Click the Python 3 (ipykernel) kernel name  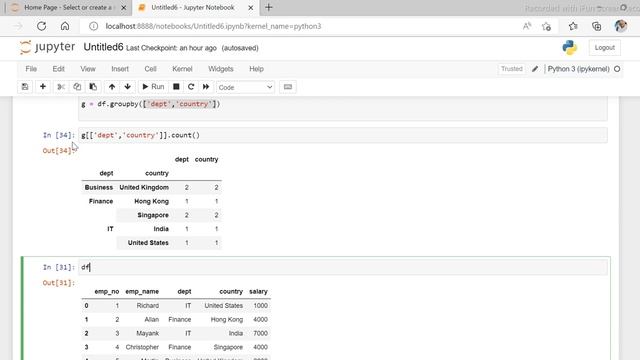[578, 69]
